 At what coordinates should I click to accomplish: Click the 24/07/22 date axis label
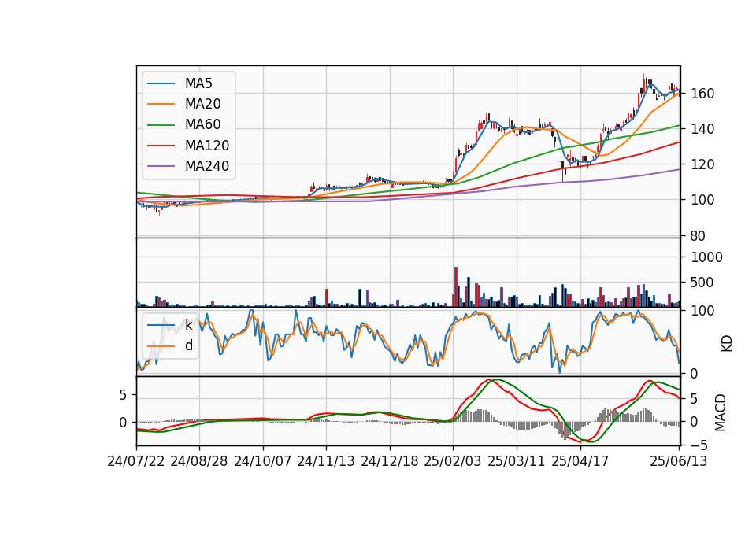[x=136, y=461]
